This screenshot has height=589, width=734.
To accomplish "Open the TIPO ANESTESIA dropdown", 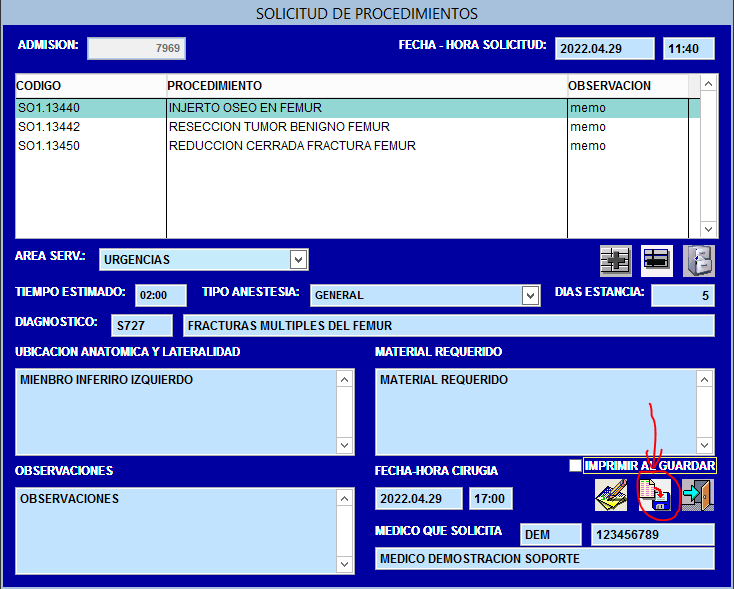I will tap(530, 295).
